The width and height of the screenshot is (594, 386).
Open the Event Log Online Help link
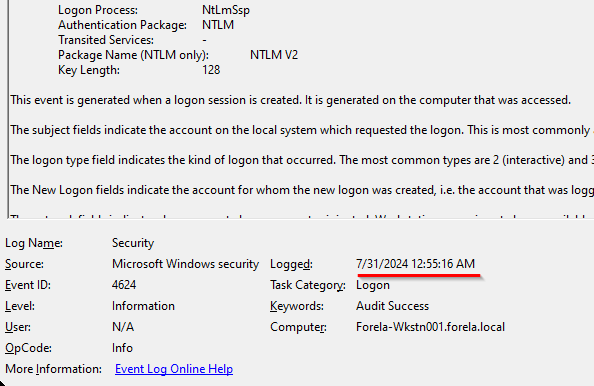tap(174, 369)
